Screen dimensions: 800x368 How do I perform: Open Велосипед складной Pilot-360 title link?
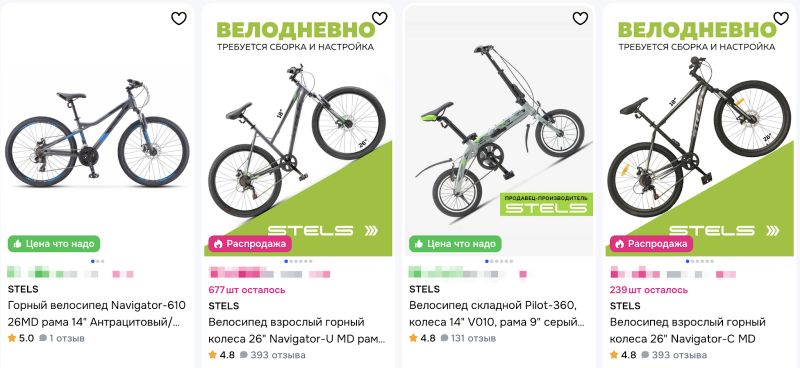tap(497, 314)
